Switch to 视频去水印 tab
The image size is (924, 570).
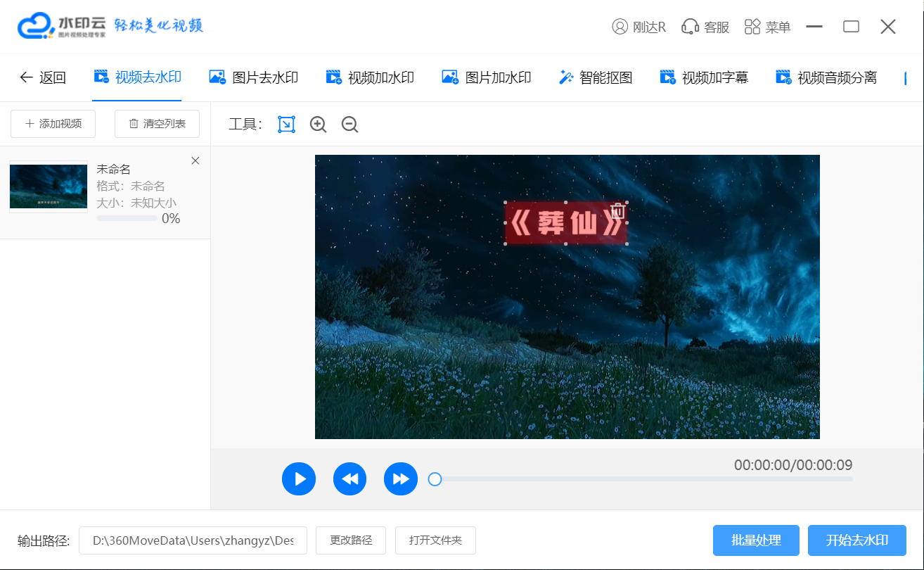[x=138, y=77]
